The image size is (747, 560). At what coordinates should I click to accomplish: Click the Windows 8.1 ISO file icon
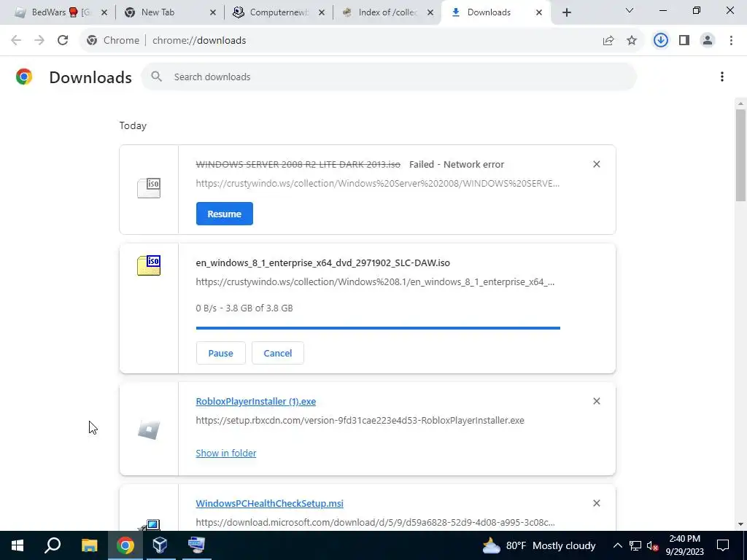click(149, 265)
